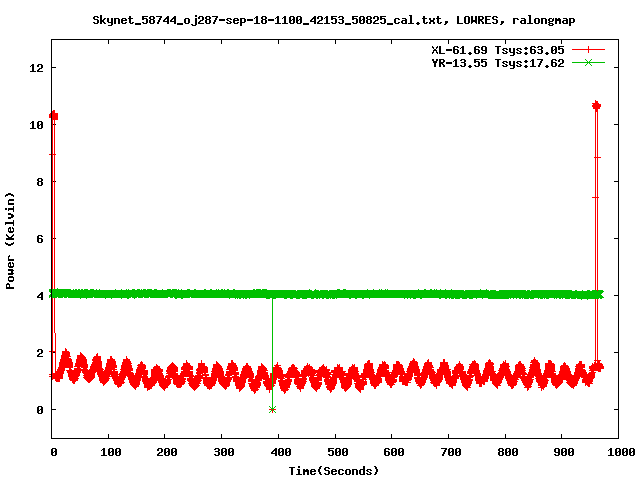
Task: Click the y-axis tick label 12
Action: point(35,68)
